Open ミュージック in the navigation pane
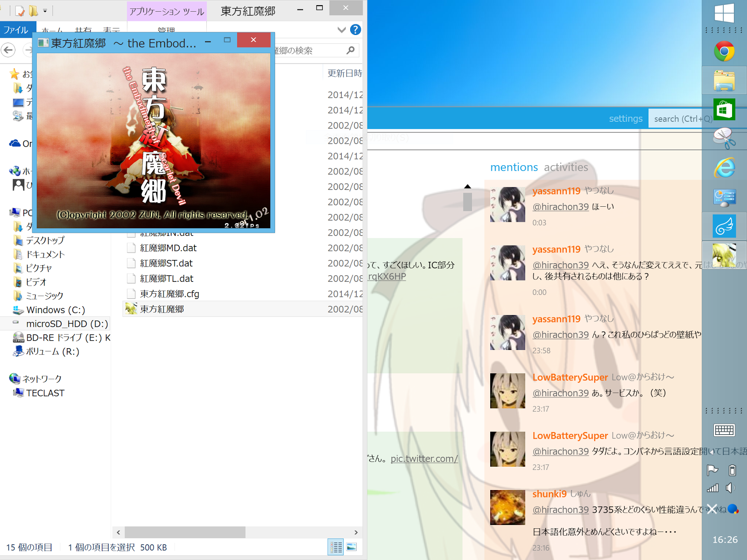 pyautogui.click(x=44, y=296)
